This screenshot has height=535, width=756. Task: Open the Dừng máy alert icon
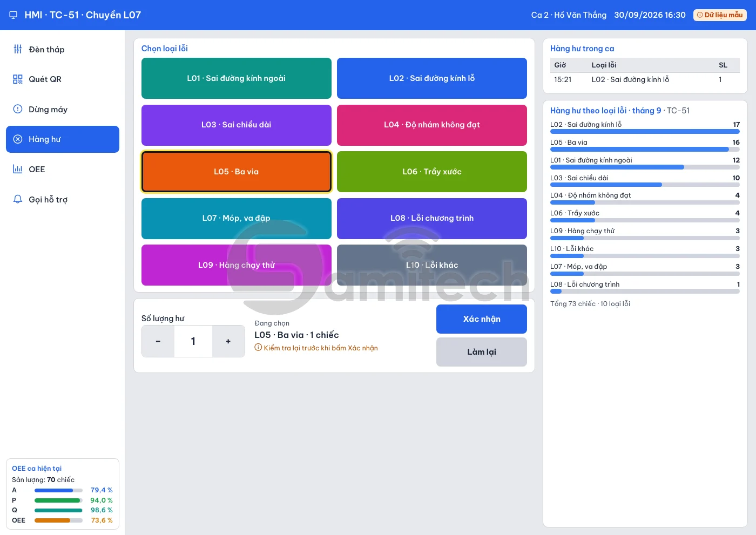click(18, 109)
